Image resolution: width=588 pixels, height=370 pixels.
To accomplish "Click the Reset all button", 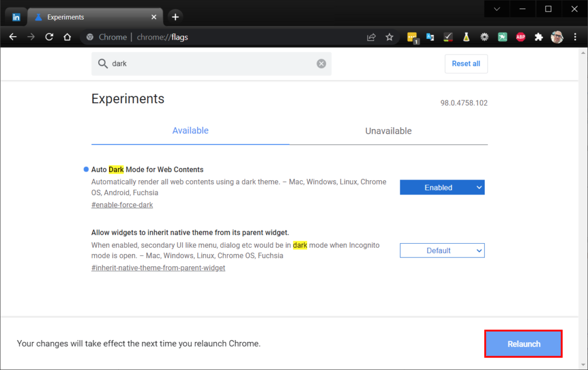I will [466, 64].
